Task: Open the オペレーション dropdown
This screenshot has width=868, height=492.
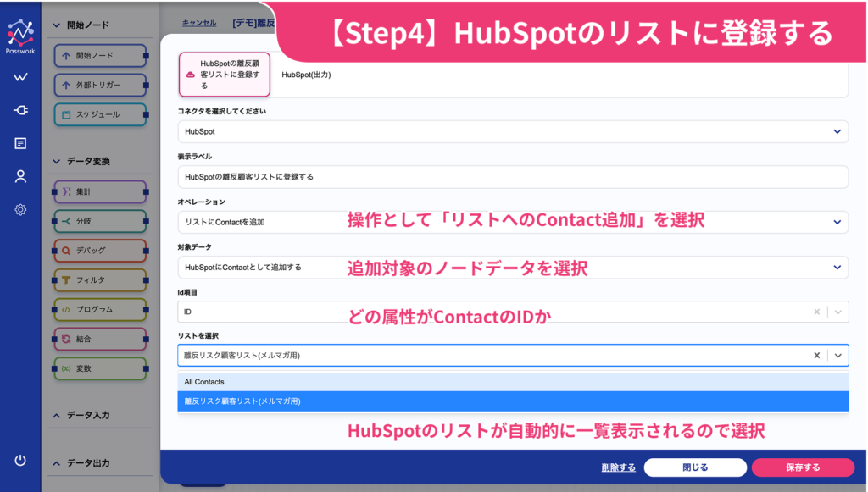Action: (x=513, y=222)
